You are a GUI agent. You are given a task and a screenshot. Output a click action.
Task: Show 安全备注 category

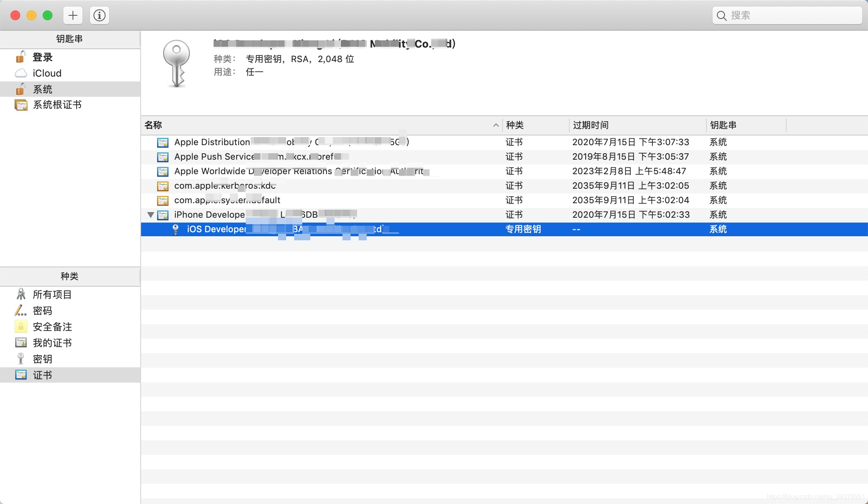pyautogui.click(x=70, y=327)
